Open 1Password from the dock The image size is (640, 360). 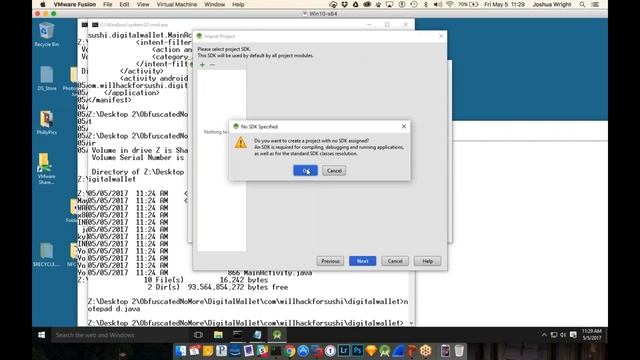click(x=330, y=351)
